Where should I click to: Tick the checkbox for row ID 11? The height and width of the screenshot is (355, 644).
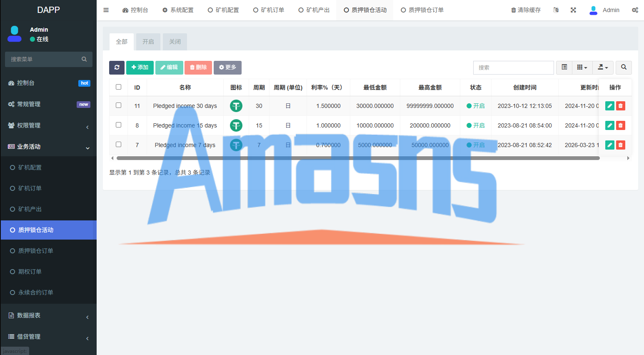click(118, 105)
